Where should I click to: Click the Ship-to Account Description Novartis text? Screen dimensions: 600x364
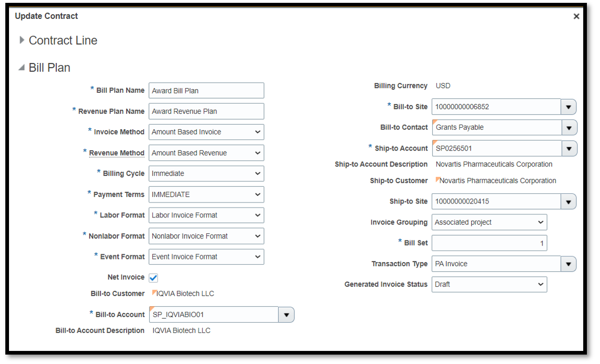494,164
